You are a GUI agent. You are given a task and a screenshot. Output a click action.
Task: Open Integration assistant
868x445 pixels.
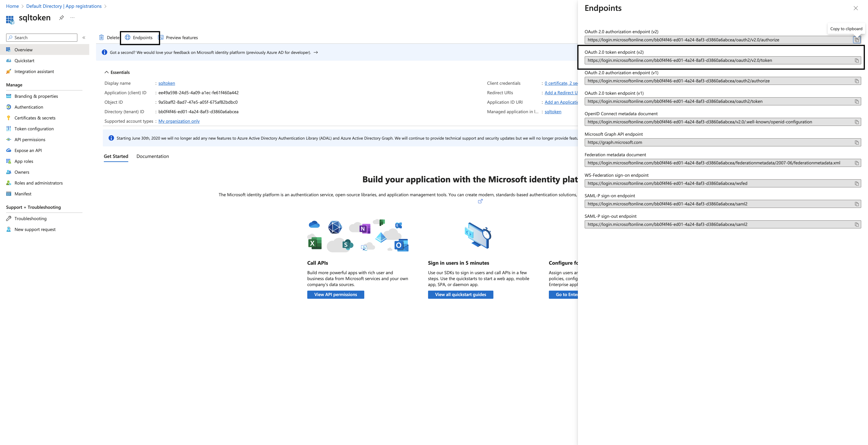(x=34, y=71)
